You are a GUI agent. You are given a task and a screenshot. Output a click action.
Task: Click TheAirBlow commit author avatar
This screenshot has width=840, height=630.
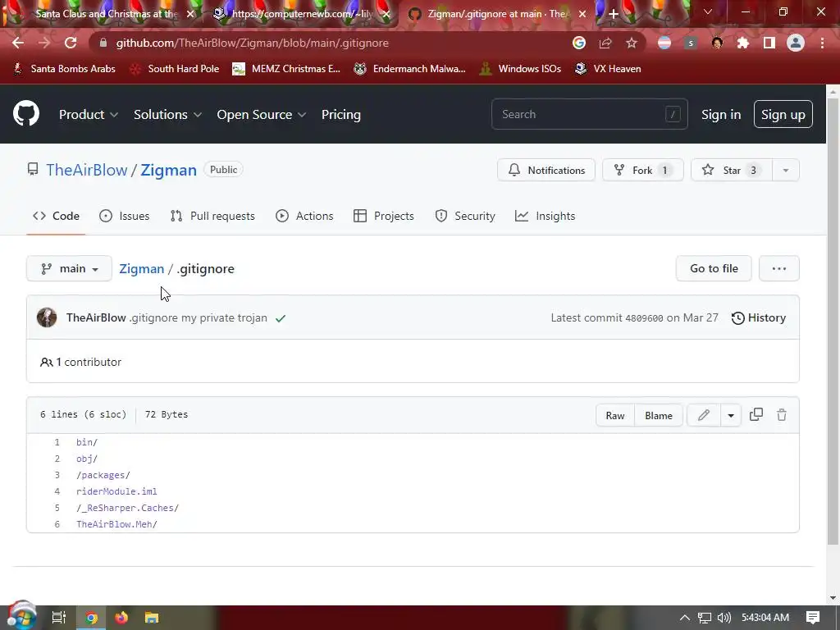pos(47,317)
